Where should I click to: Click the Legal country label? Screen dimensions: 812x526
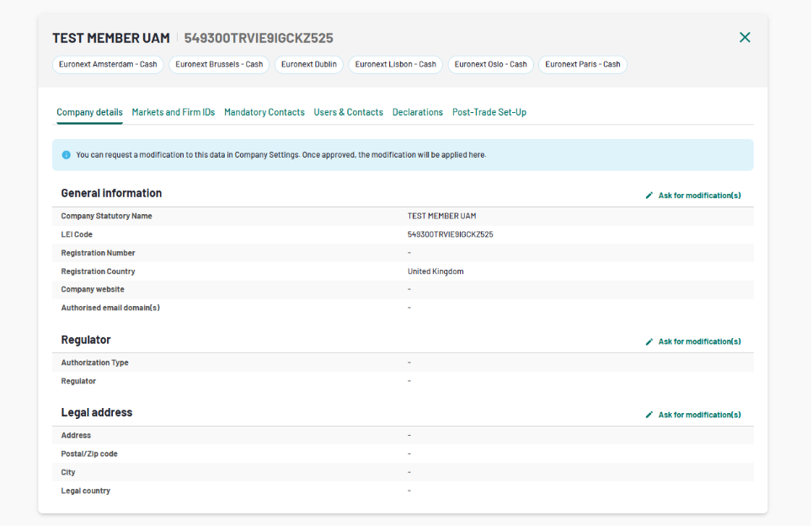pos(85,491)
